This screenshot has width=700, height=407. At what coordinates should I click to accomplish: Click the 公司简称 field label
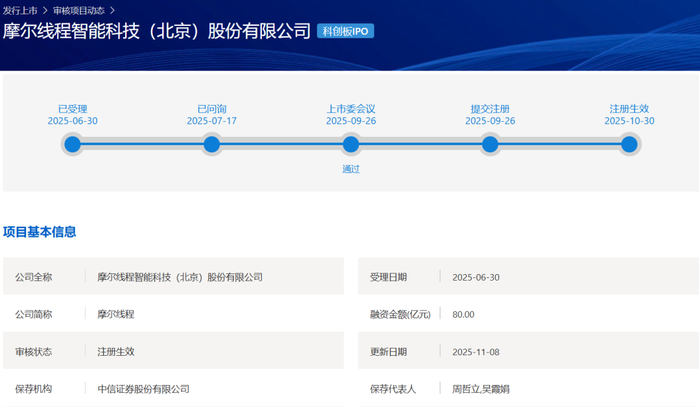click(33, 314)
